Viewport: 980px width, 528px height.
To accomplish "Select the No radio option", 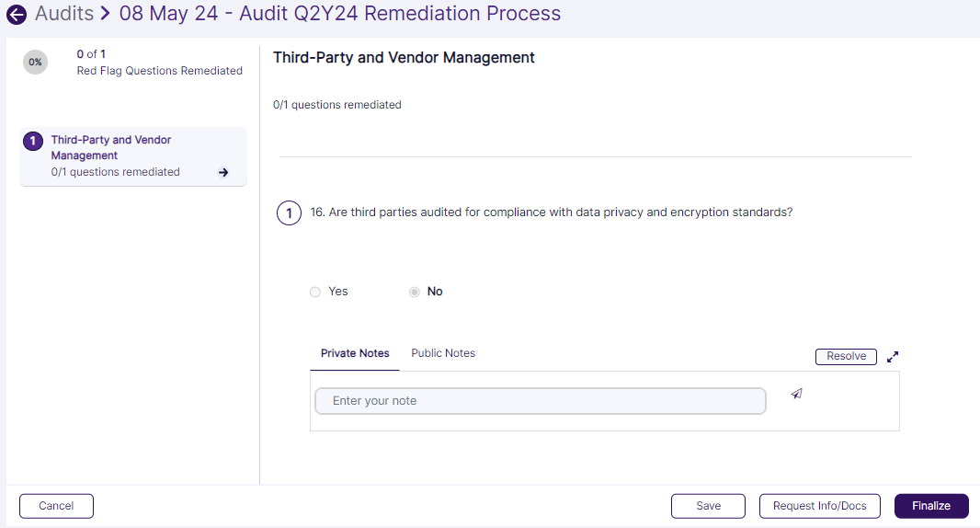I will click(415, 292).
